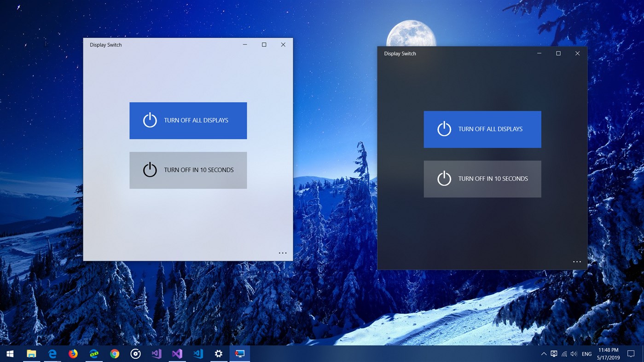The width and height of the screenshot is (644, 362).
Task: Open Mozilla Firefox
Action: point(73,354)
